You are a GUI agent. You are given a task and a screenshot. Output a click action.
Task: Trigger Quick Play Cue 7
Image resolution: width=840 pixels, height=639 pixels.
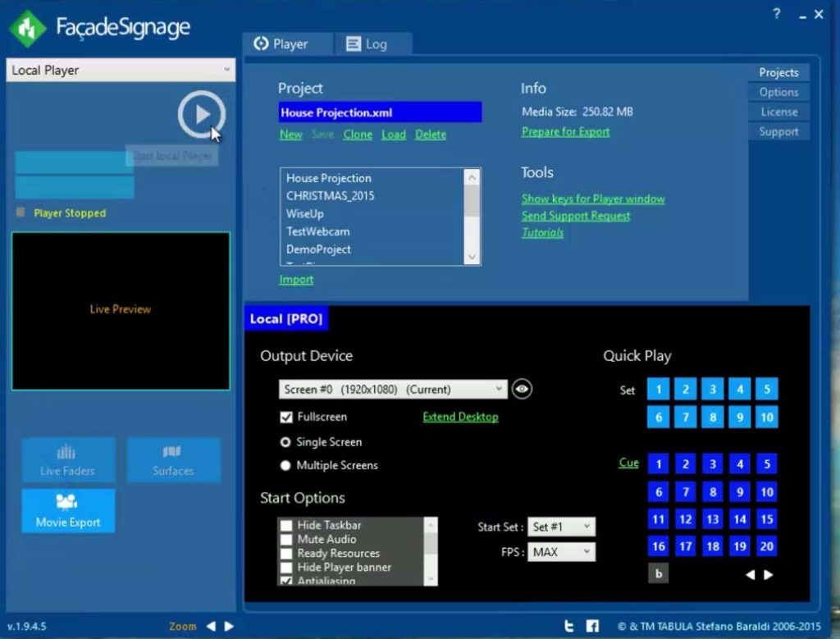click(685, 491)
